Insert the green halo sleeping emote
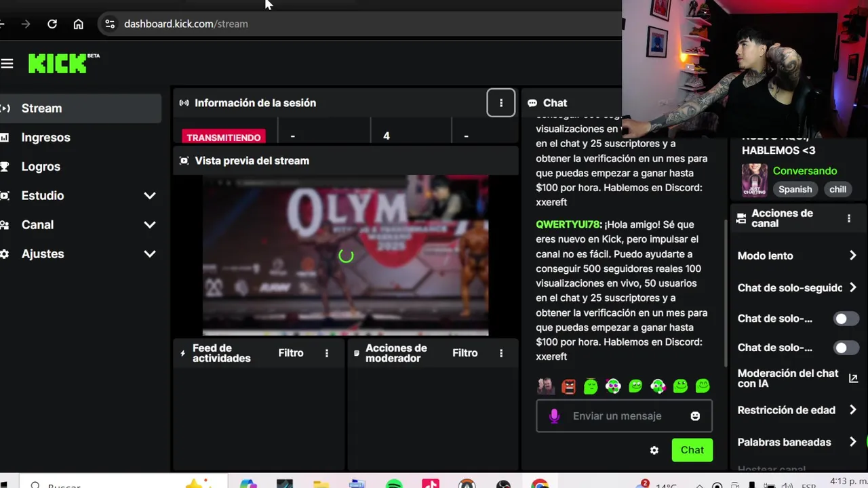 (591, 386)
